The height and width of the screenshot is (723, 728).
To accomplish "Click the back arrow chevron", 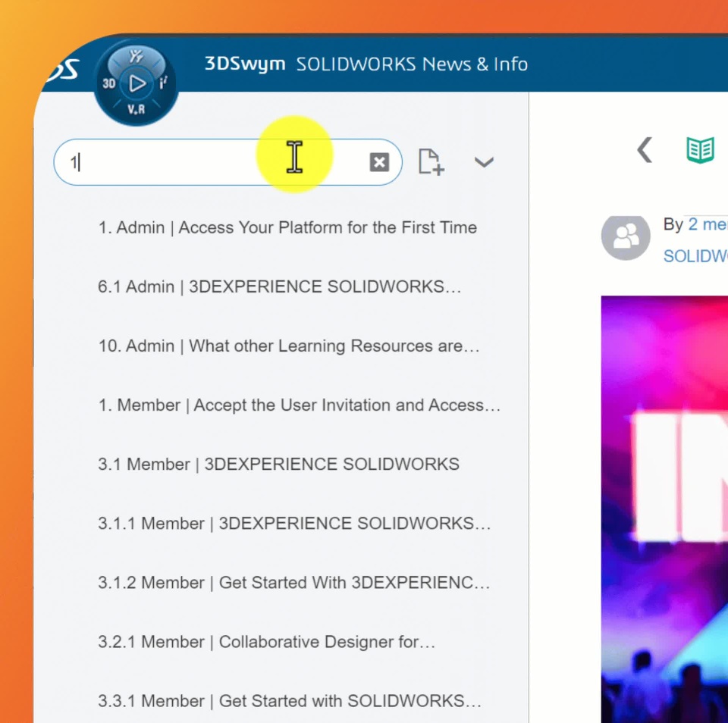I will pyautogui.click(x=645, y=150).
